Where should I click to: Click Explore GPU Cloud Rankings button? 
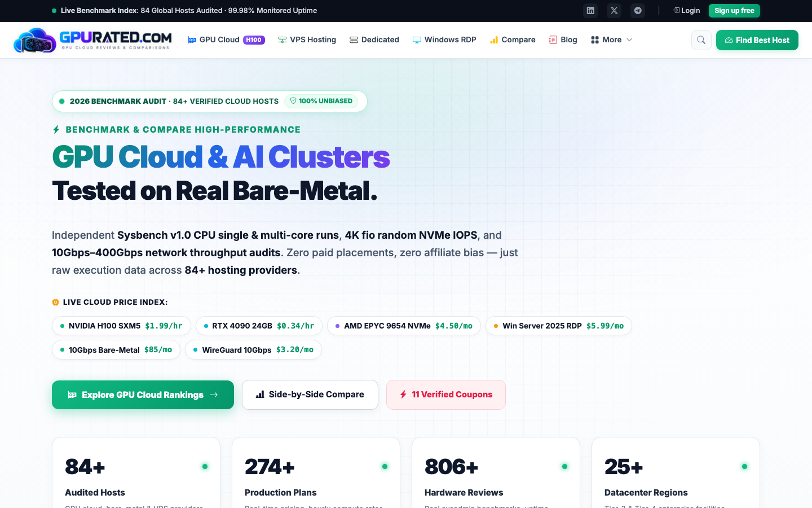[x=143, y=395]
